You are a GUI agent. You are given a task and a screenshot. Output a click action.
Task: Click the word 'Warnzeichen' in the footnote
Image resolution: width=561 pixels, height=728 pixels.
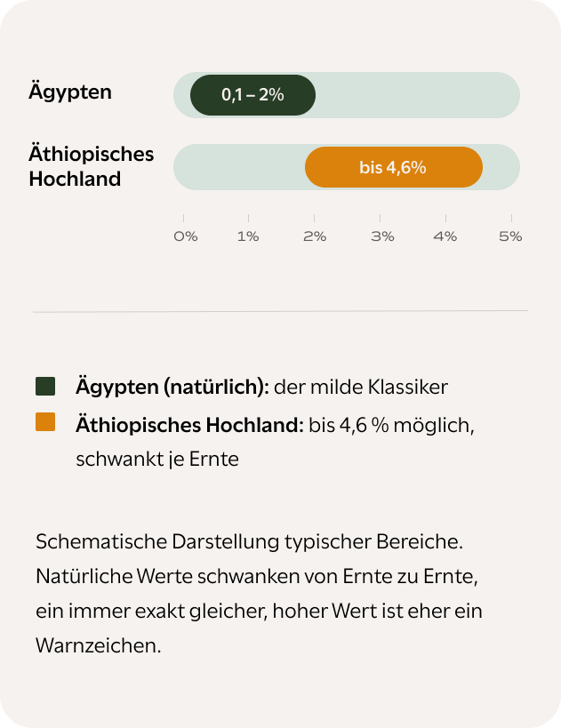pos(96,646)
